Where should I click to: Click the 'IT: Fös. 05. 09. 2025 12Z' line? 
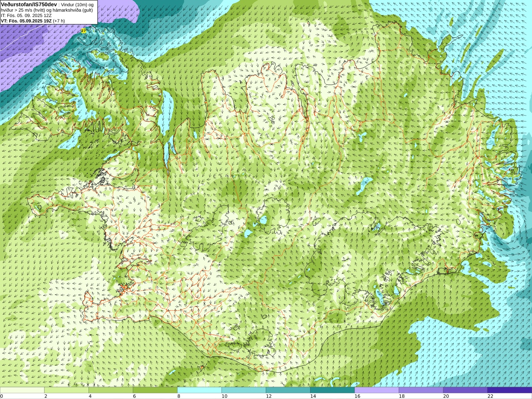coord(26,15)
